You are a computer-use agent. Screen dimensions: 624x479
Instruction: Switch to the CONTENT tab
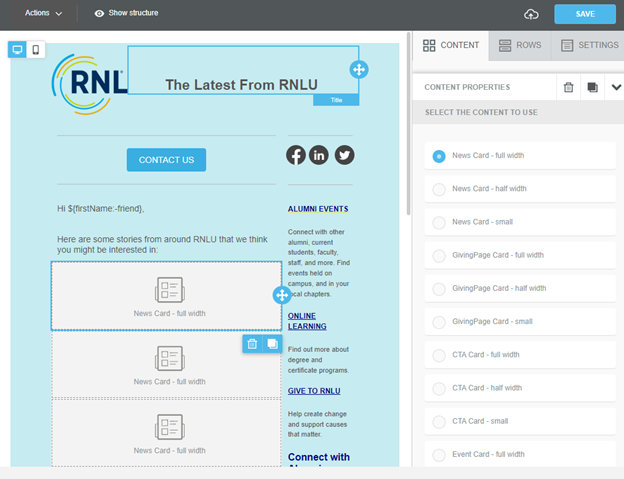(x=451, y=45)
